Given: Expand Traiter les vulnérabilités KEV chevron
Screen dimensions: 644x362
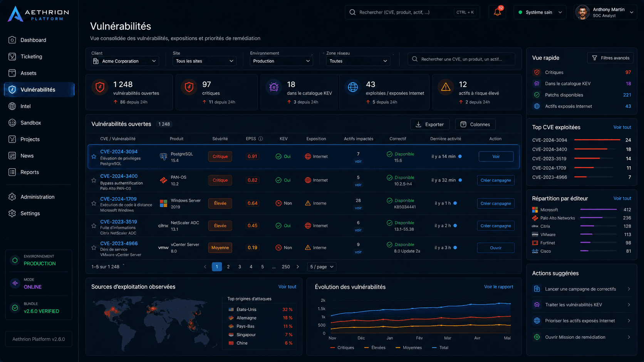Looking at the screenshot, I should click(x=629, y=305).
